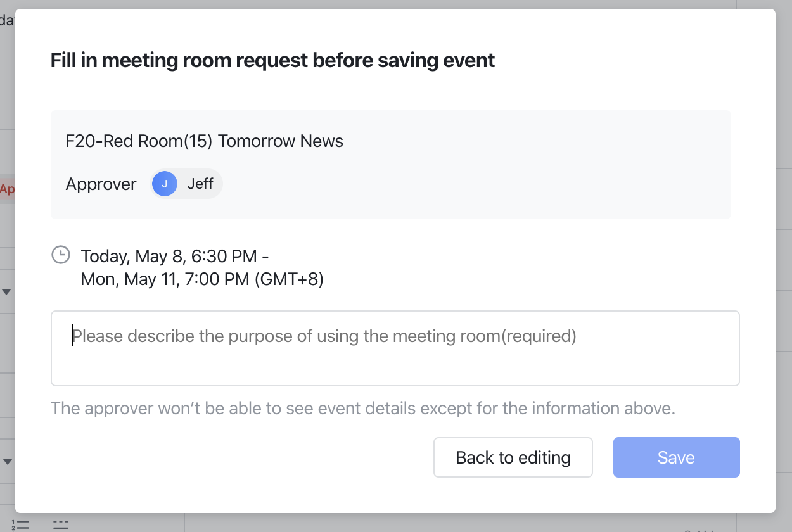This screenshot has height=532, width=792.
Task: Open the upper dropdown arrow on the left edge
Action: (7, 291)
